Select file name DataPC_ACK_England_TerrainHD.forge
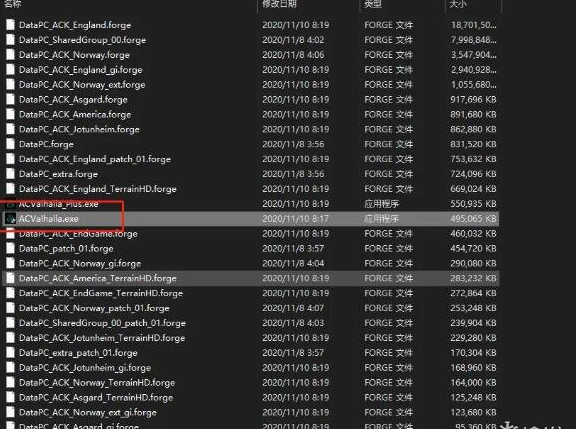Screen dimensions: 576x429 pos(98,189)
